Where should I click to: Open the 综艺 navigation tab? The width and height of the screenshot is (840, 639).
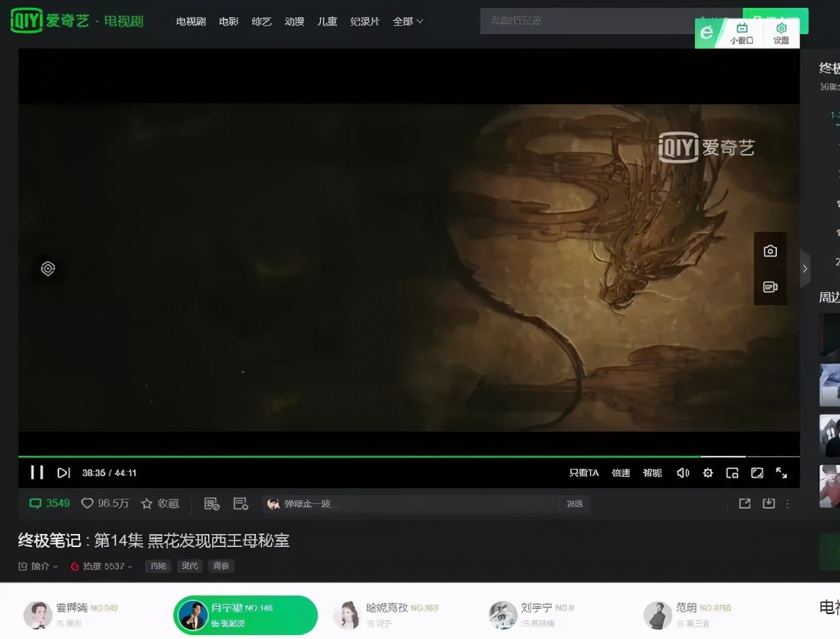(x=261, y=22)
